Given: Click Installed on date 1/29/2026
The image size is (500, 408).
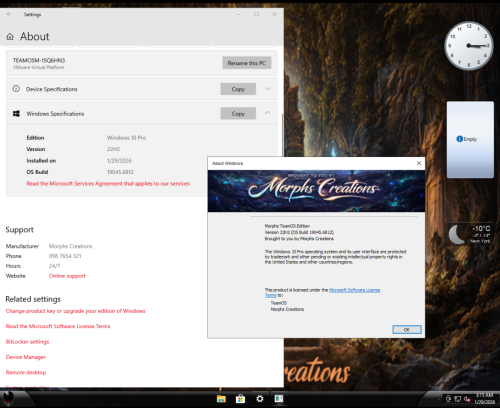Looking at the screenshot, I should point(119,161).
